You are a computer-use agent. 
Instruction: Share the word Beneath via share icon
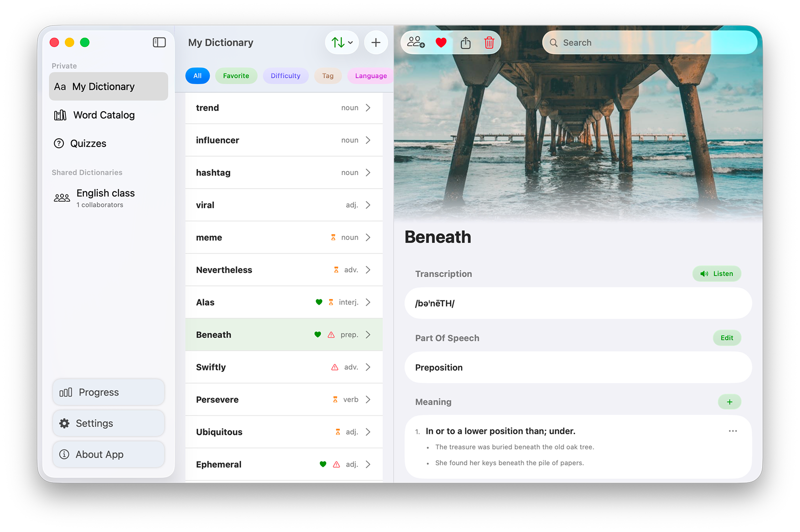[465, 43]
